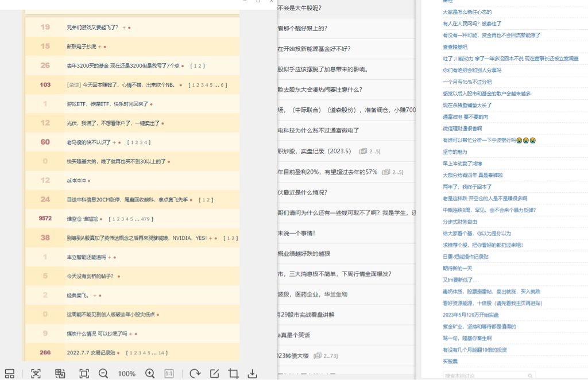
Task: Open sidebar link 紫金矿业, 坚持和等待都是值得的
Action: pos(479,327)
